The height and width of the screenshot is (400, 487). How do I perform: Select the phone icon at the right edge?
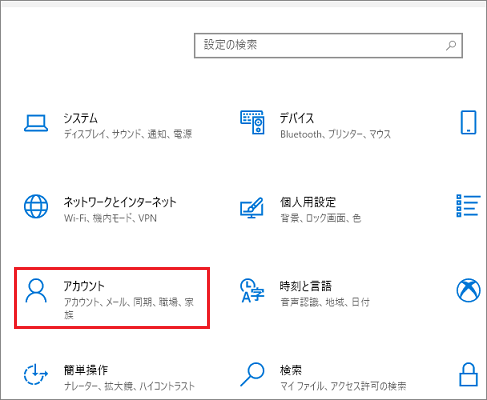[468, 122]
